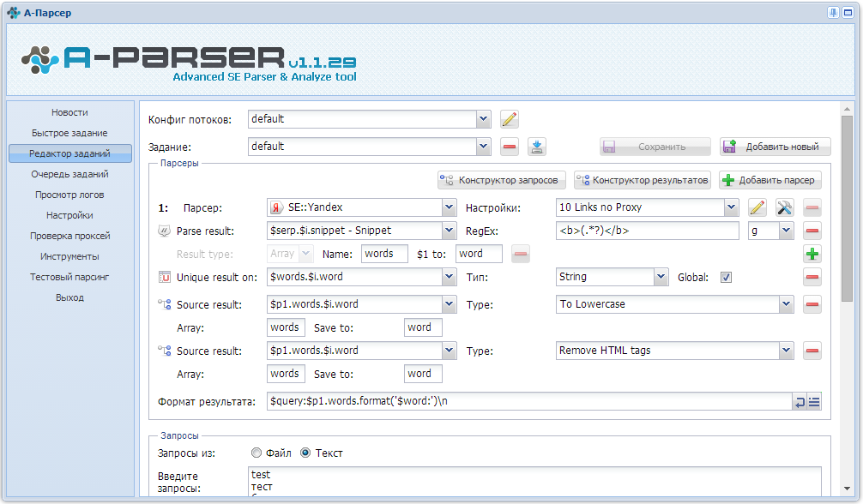The width and height of the screenshot is (863, 504).
Task: Open the RegEx flags g dropdown
Action: [x=787, y=231]
